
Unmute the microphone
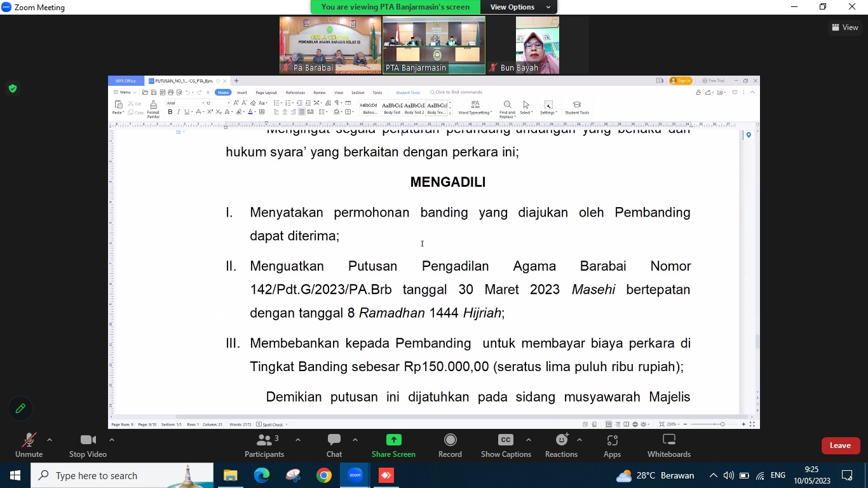click(29, 440)
